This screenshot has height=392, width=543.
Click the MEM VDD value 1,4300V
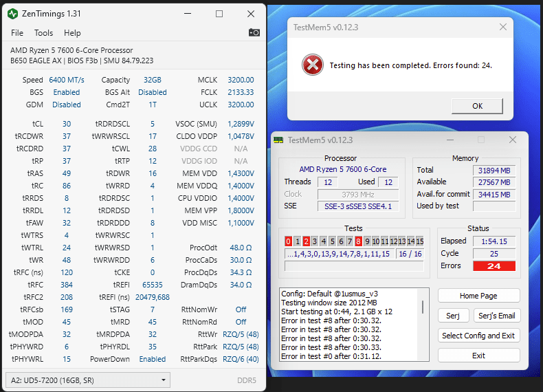[241, 173]
